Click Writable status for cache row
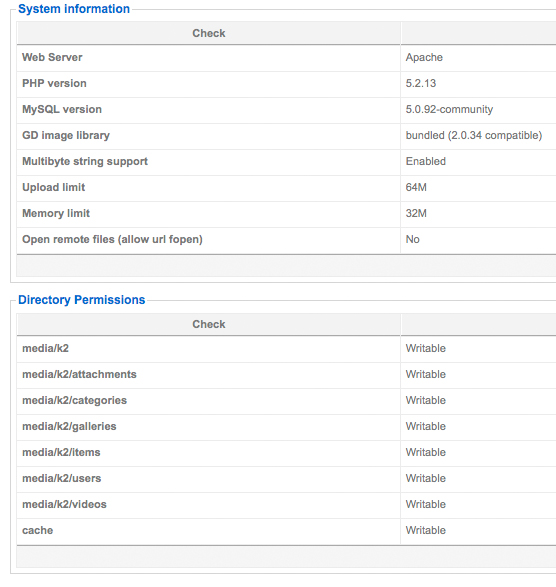 pos(426,530)
